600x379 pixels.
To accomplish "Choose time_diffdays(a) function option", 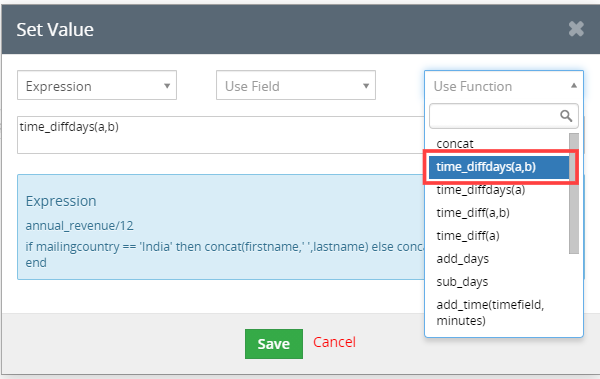I will click(x=499, y=190).
